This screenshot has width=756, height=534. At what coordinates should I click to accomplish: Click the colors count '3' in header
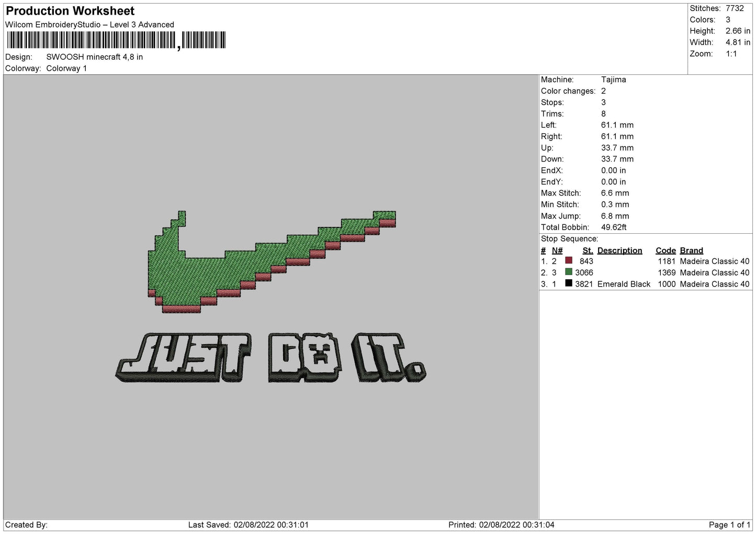tap(728, 20)
